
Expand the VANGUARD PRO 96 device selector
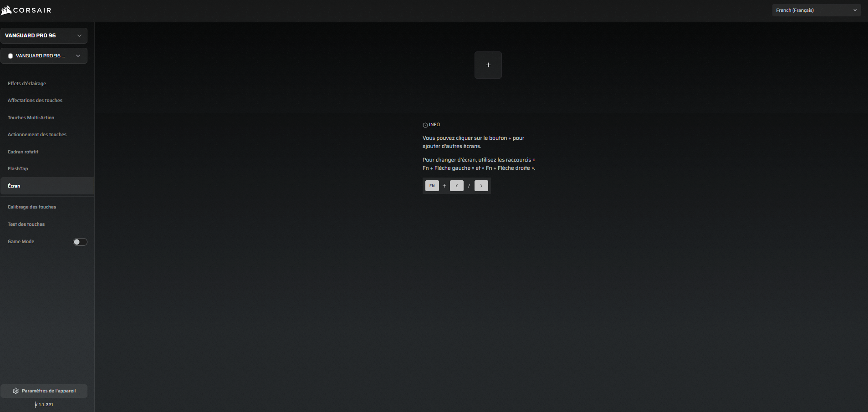(44, 36)
